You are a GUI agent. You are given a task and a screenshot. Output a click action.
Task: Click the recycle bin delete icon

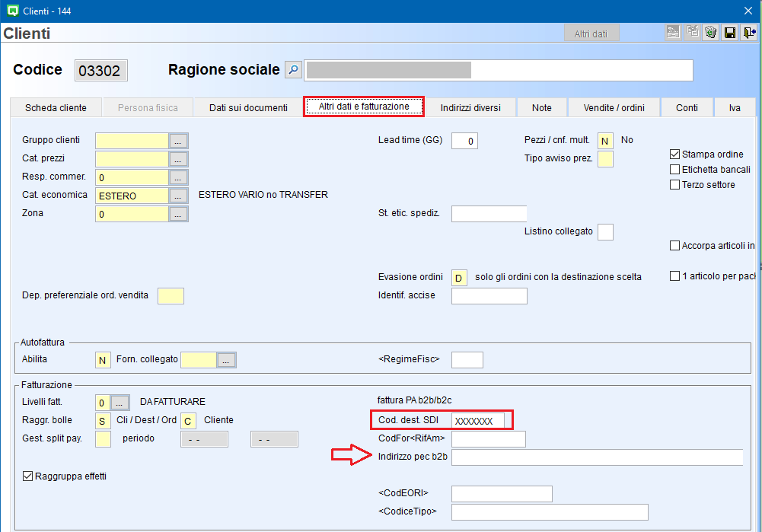[x=711, y=33]
